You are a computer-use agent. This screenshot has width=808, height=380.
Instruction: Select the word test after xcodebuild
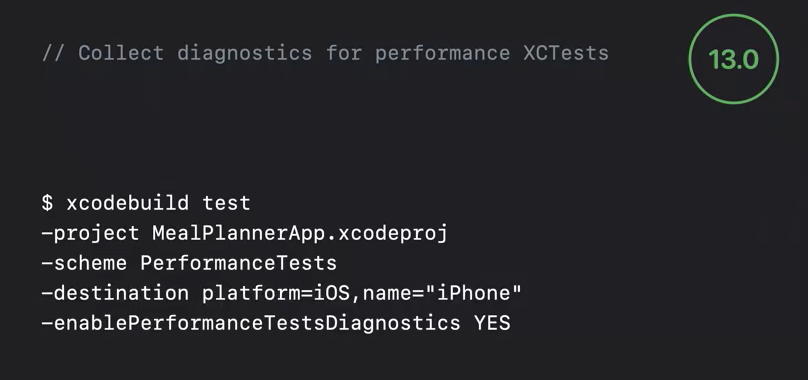(226, 203)
